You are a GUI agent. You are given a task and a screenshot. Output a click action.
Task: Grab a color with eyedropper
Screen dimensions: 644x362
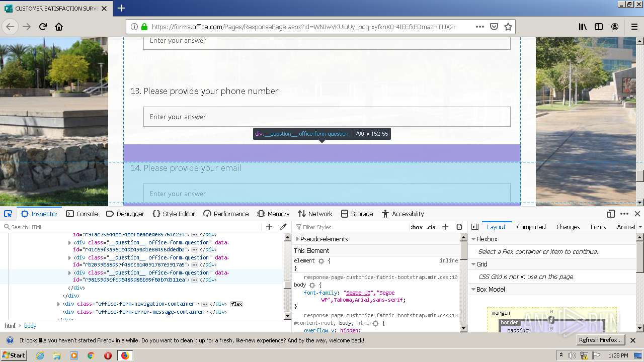click(x=283, y=227)
